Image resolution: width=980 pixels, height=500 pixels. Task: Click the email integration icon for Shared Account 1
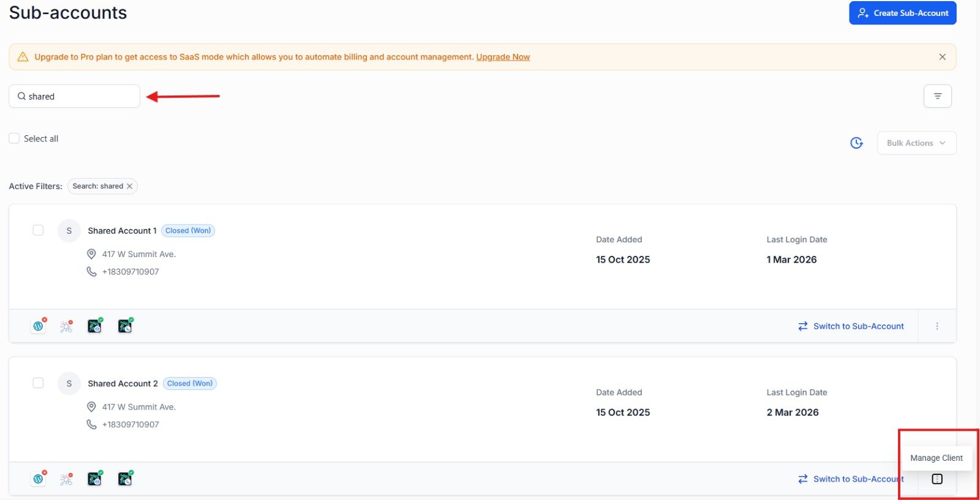[x=95, y=326]
